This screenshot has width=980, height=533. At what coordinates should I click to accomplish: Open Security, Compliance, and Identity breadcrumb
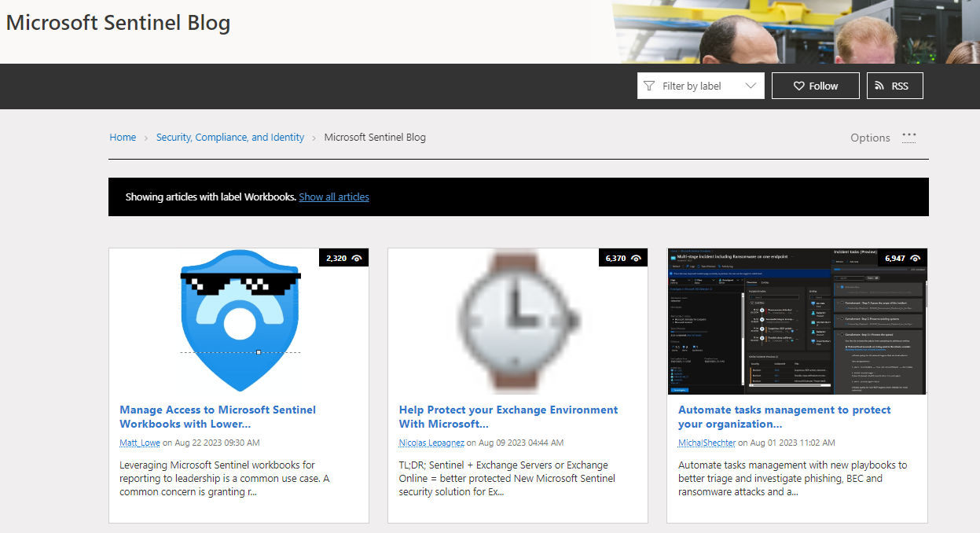pos(230,137)
